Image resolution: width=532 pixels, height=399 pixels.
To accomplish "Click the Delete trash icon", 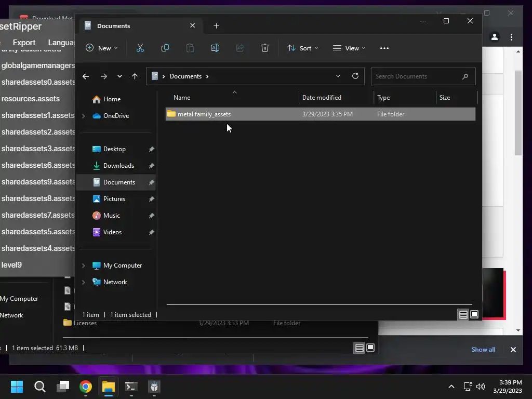I will coord(265,48).
